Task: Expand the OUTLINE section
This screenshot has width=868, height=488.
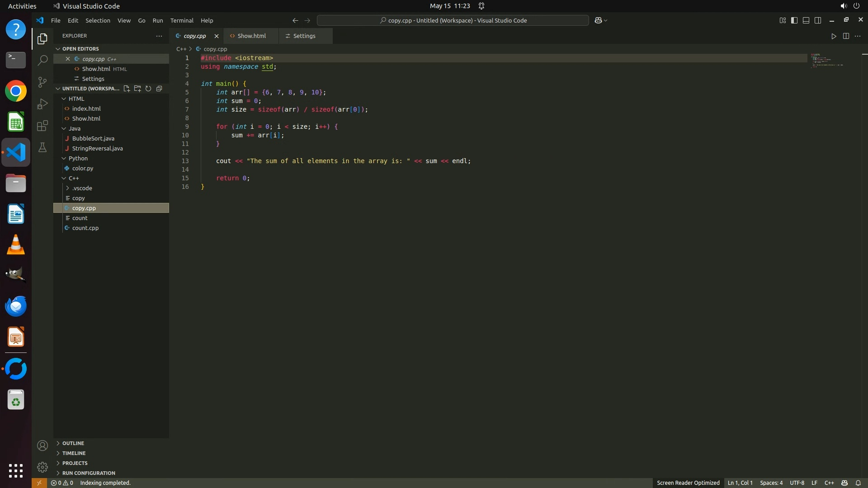Action: point(73,443)
